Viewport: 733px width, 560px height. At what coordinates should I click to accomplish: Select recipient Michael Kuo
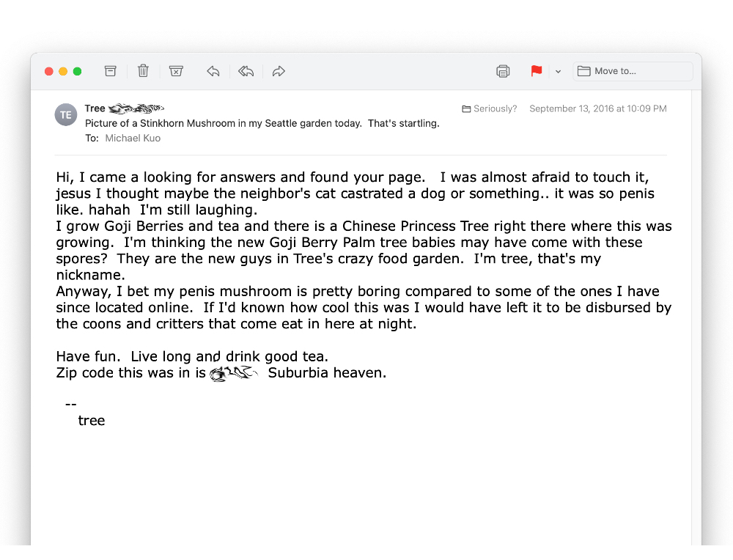[x=133, y=138]
